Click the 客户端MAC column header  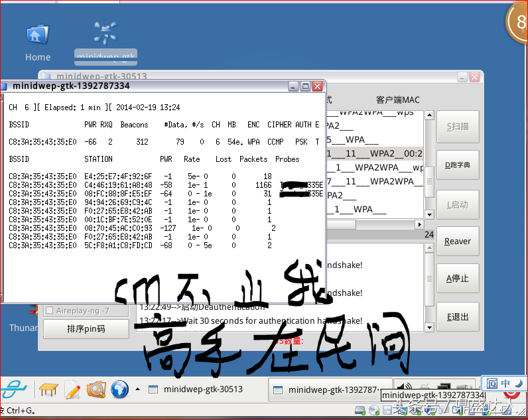pyautogui.click(x=398, y=100)
